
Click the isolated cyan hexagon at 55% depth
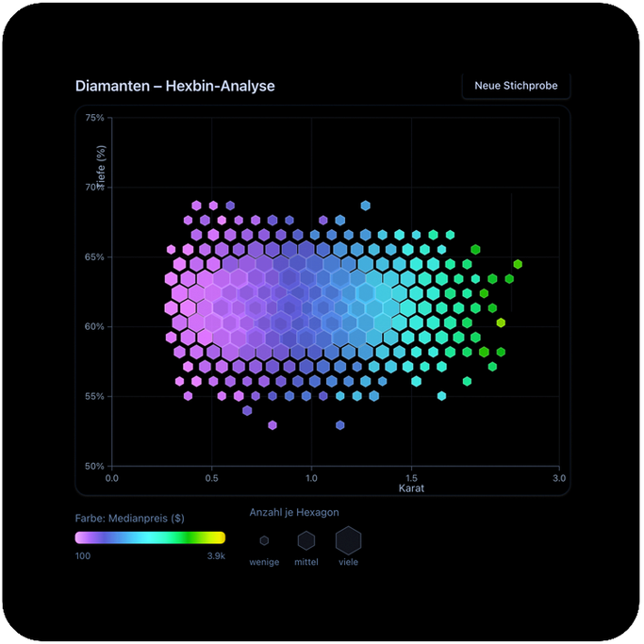pyautogui.click(x=441, y=396)
